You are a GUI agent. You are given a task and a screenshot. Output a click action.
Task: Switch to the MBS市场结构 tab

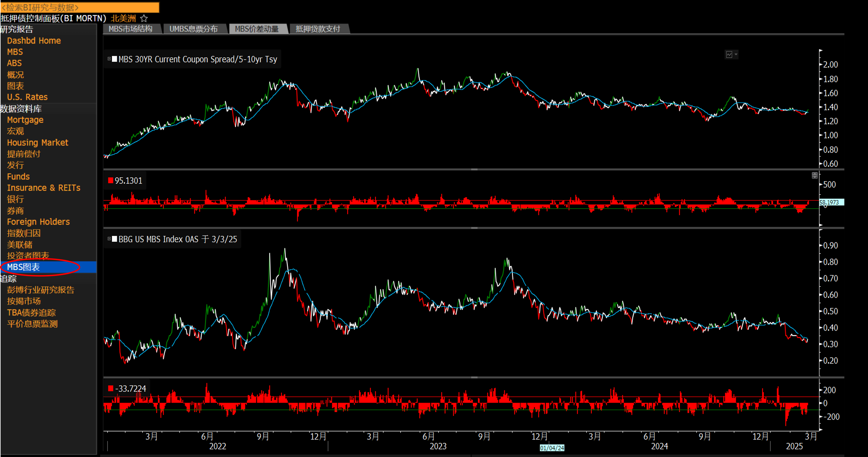pyautogui.click(x=131, y=29)
